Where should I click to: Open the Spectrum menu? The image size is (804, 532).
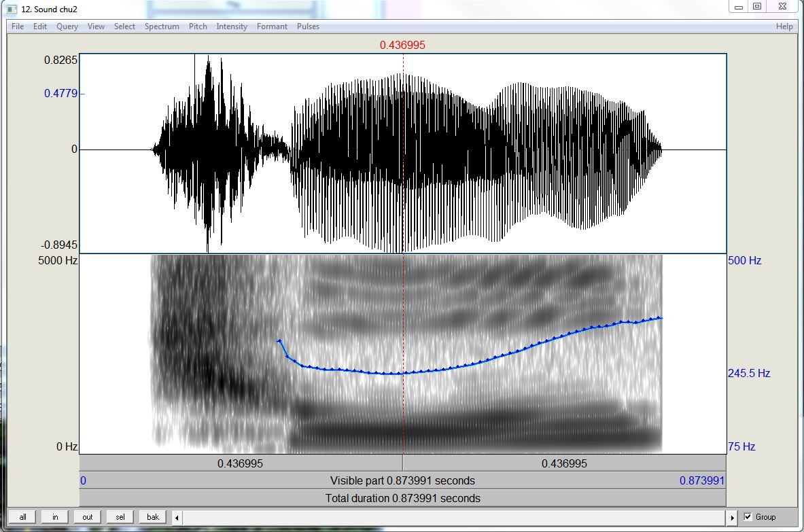point(162,26)
